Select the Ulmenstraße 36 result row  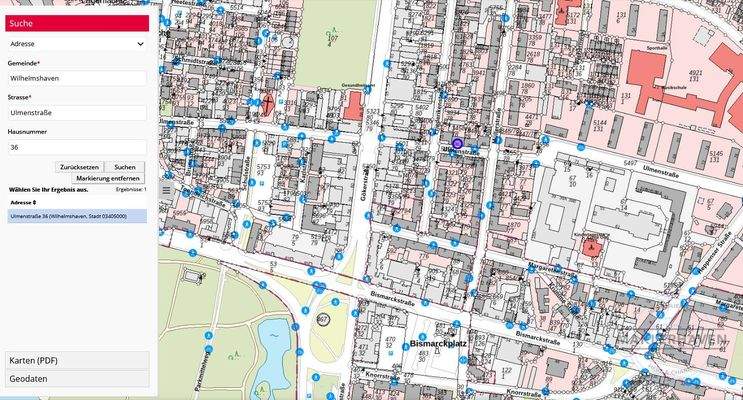(76, 215)
